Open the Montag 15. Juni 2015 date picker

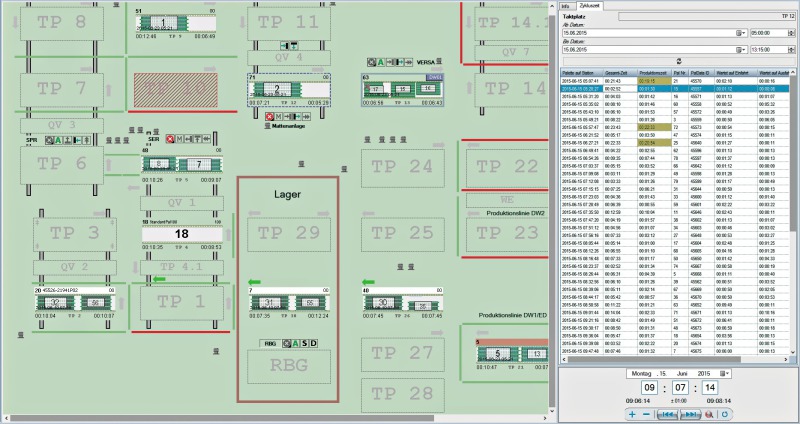[679, 373]
